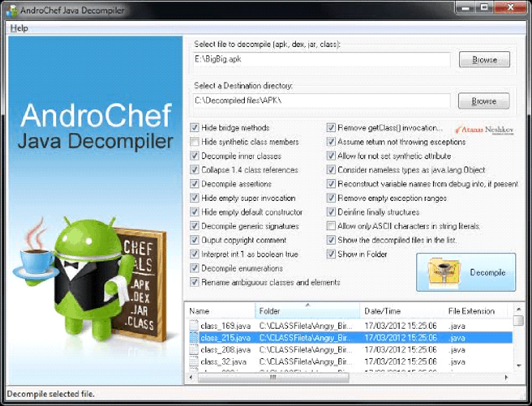Toggle Hide bridge methods checkbox
532x406 pixels.
point(194,127)
